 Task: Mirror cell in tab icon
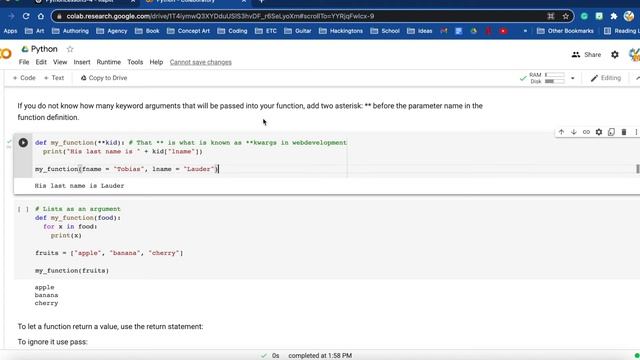pyautogui.click(x=611, y=132)
